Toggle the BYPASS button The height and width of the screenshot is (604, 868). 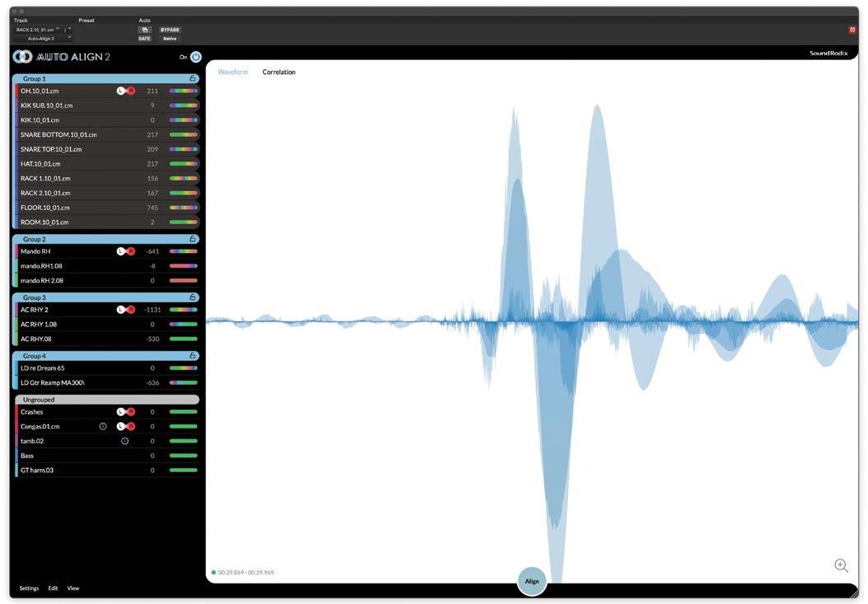169,30
